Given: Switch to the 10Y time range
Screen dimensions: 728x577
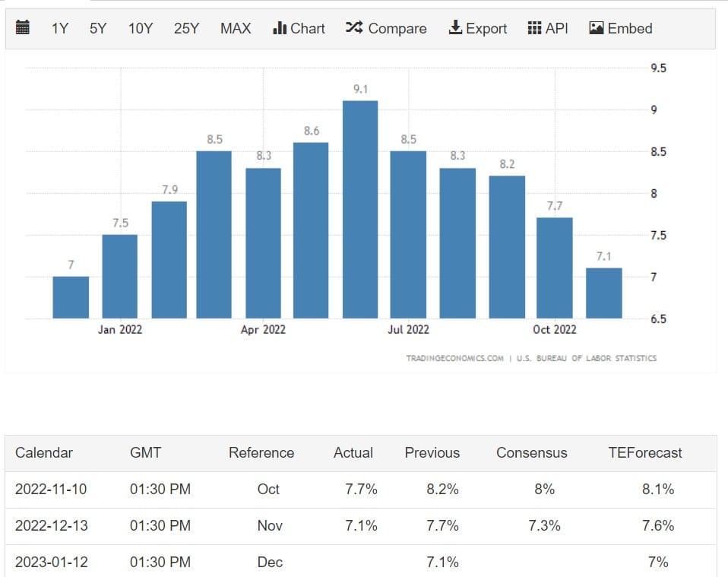Looking at the screenshot, I should [x=141, y=28].
